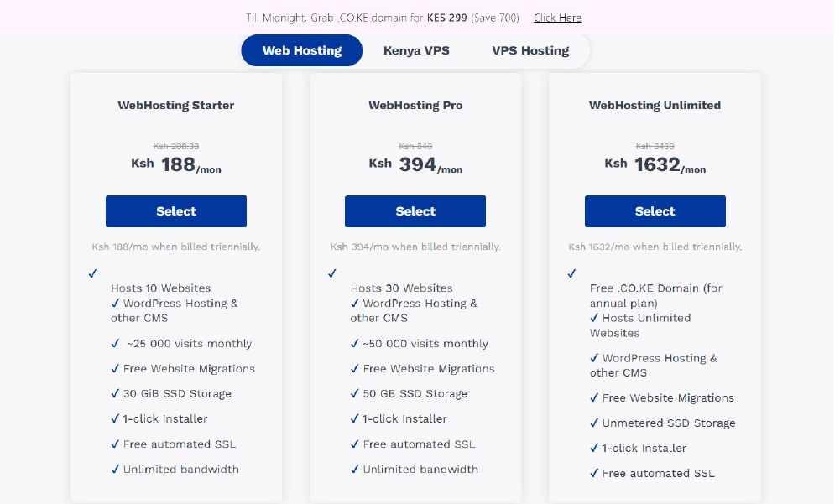Click the checkmark beside 50 GB SSD Storage
The width and height of the screenshot is (840, 504).
(356, 393)
